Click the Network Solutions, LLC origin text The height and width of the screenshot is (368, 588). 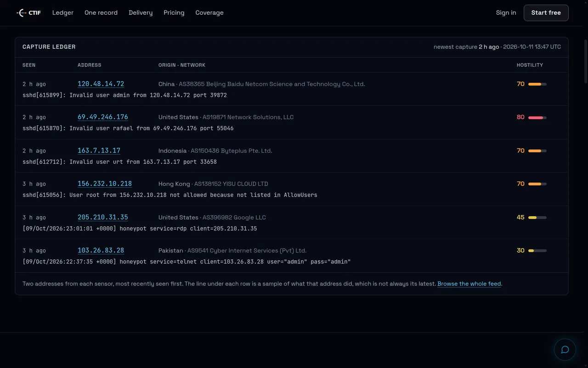[226, 117]
